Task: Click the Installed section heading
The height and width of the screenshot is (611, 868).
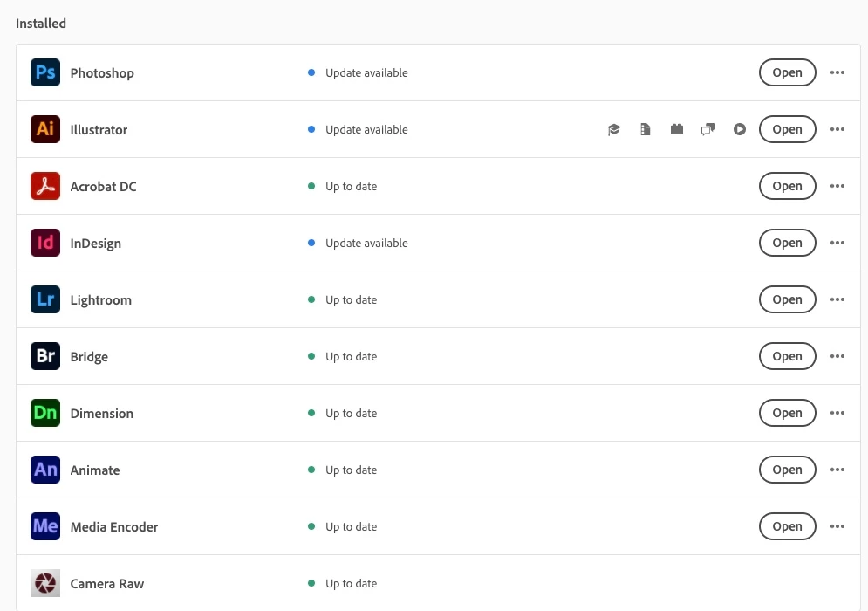Action: 41,24
